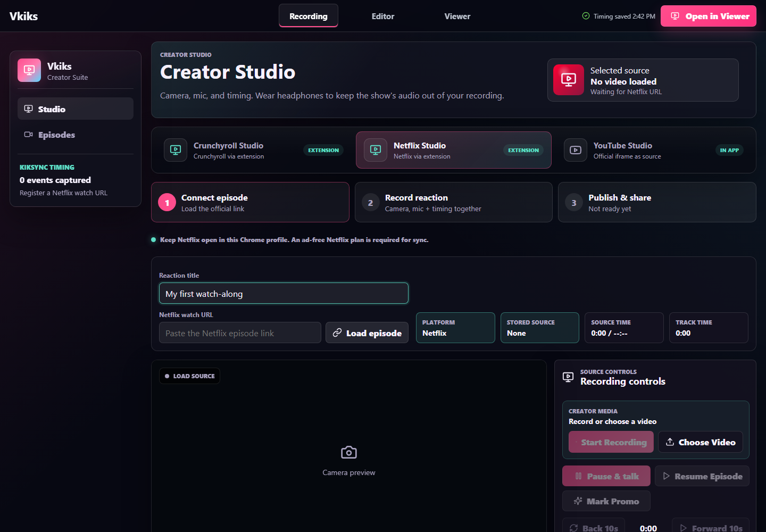This screenshot has height=532, width=766.
Task: Click the Crunchyroll Studio monitor icon
Action: [x=176, y=150]
